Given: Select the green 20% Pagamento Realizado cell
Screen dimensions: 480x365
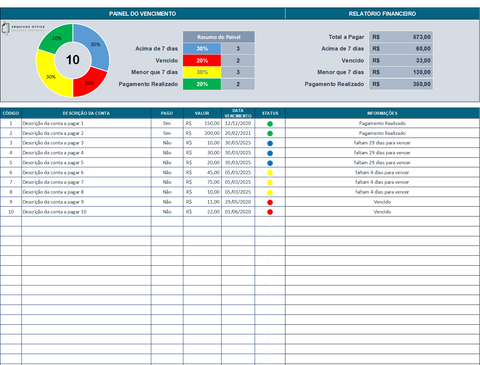Looking at the screenshot, I should [202, 84].
